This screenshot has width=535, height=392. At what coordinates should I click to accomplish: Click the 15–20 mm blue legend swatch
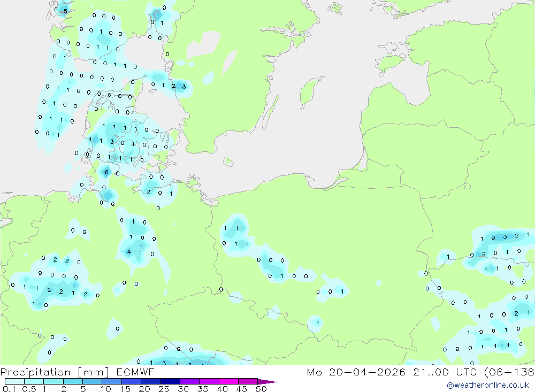(x=131, y=381)
